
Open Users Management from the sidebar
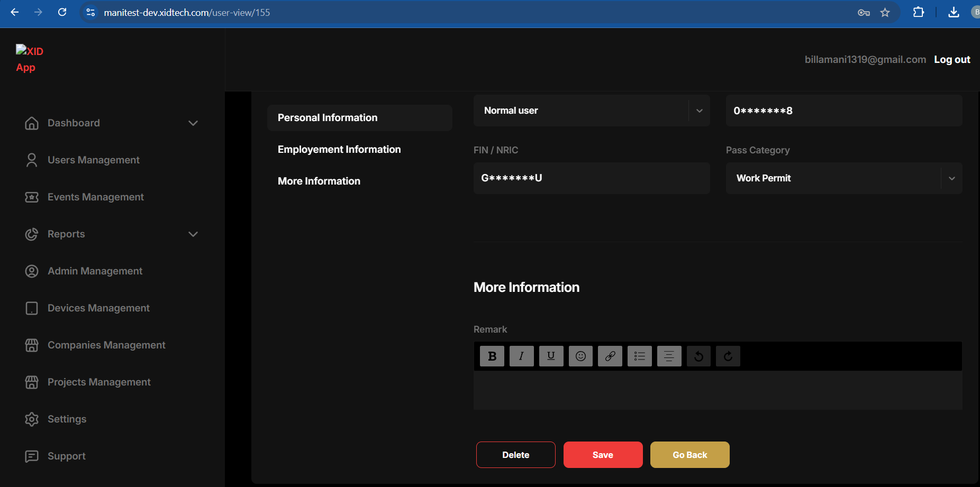94,160
